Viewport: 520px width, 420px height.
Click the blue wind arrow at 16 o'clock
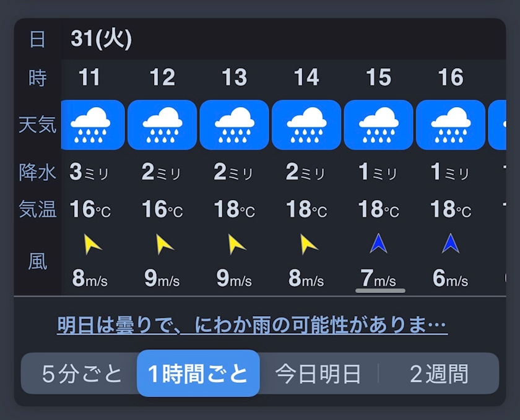click(451, 244)
